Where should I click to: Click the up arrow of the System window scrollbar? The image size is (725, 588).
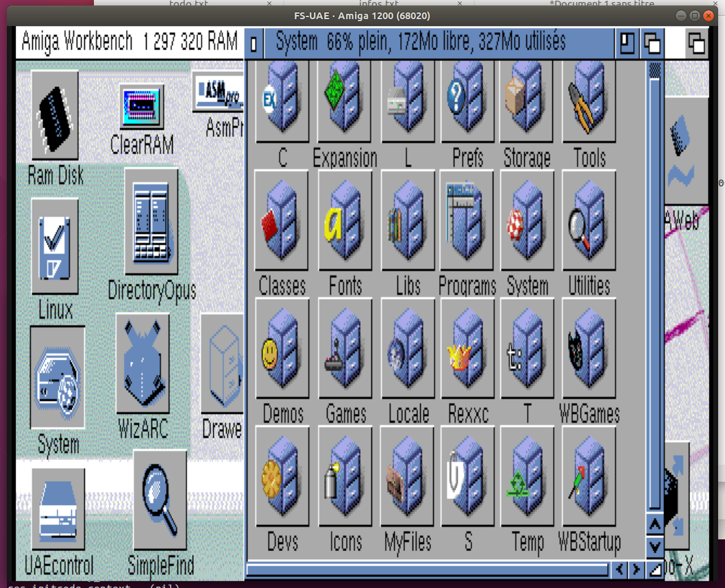(x=654, y=525)
